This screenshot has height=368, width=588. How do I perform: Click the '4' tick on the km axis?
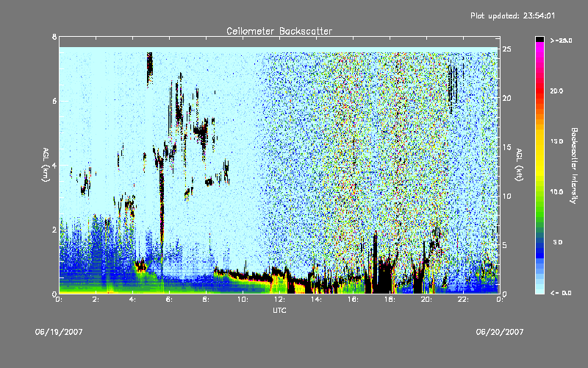(x=54, y=165)
